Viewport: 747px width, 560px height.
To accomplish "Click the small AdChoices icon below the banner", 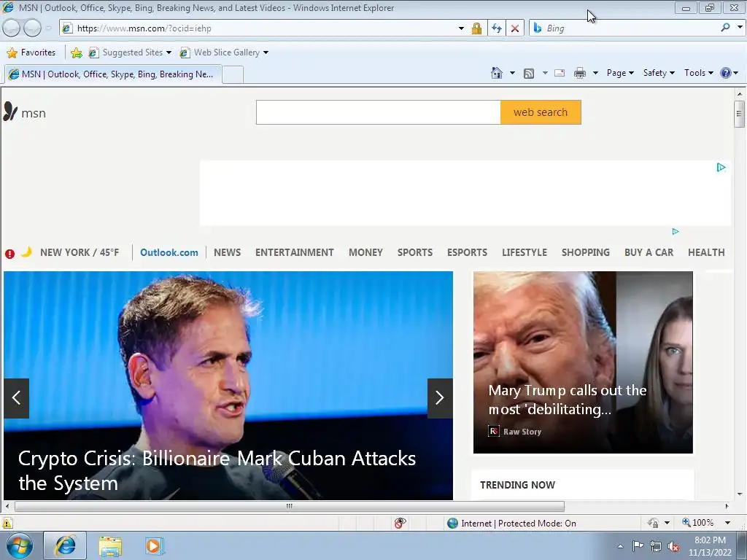I will (x=675, y=231).
